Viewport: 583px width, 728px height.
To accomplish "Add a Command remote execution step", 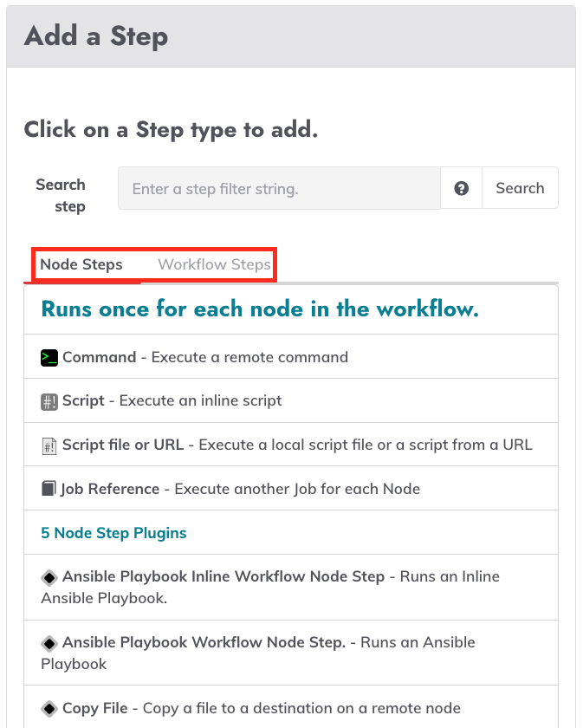I will [x=291, y=356].
